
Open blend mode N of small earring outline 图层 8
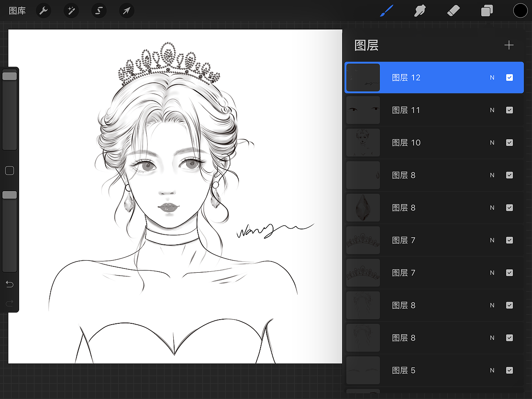492,175
